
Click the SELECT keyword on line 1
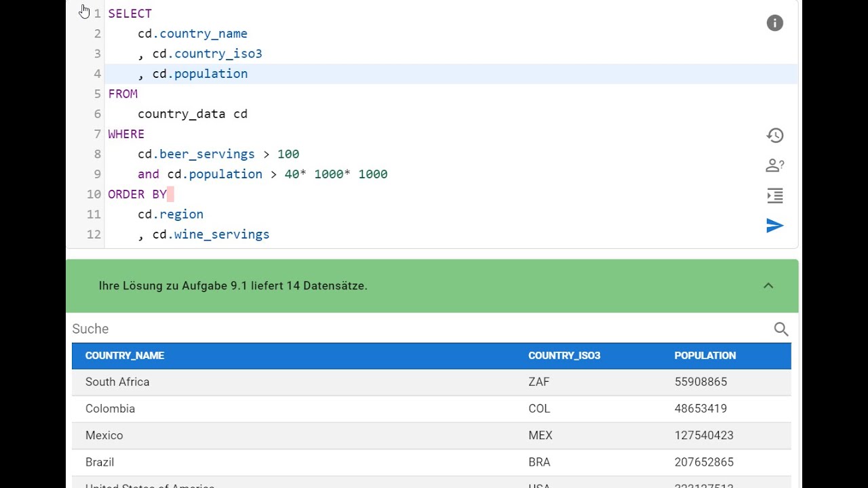[x=130, y=14]
